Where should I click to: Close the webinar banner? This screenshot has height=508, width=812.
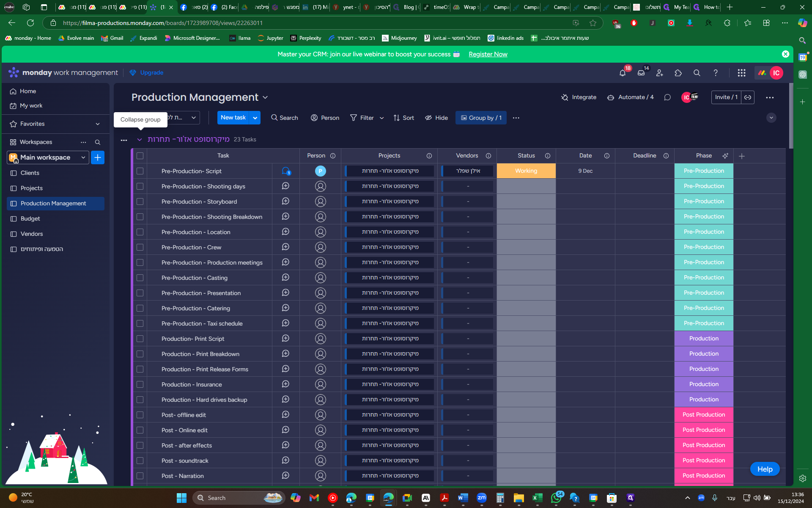pyautogui.click(x=785, y=54)
